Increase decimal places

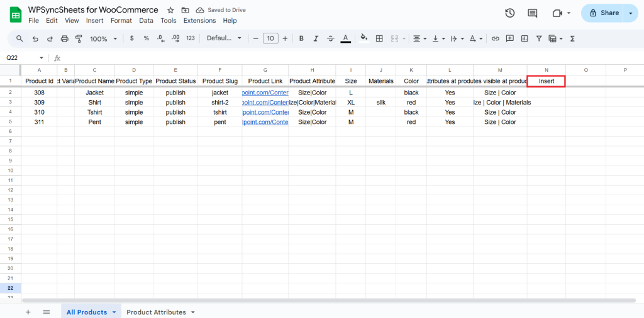click(175, 38)
